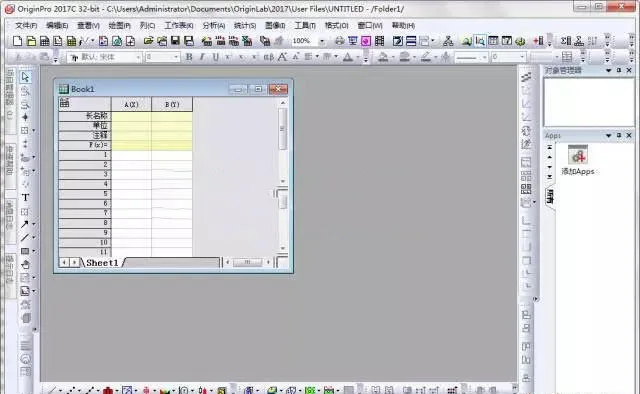The height and width of the screenshot is (394, 640).
Task: Click the Save Project floppy disk icon
Action: point(176,41)
